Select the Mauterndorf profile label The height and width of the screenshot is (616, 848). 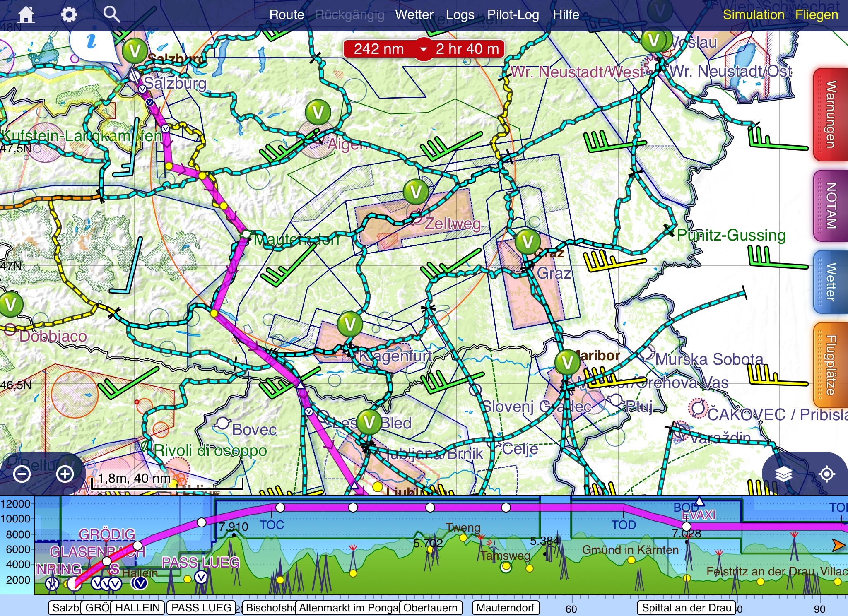506,608
